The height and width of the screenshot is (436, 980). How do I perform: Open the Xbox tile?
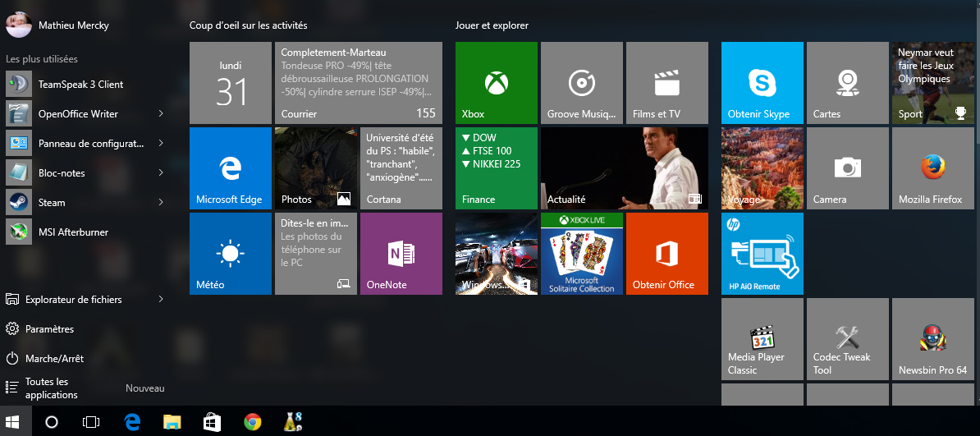point(497,83)
